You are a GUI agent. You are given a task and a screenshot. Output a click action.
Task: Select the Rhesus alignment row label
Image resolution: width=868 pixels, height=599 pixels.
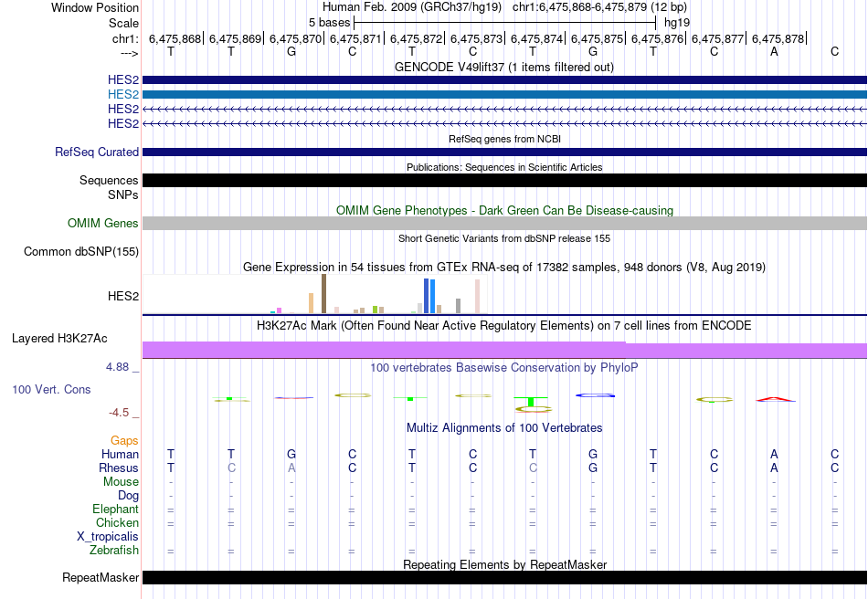(x=119, y=468)
